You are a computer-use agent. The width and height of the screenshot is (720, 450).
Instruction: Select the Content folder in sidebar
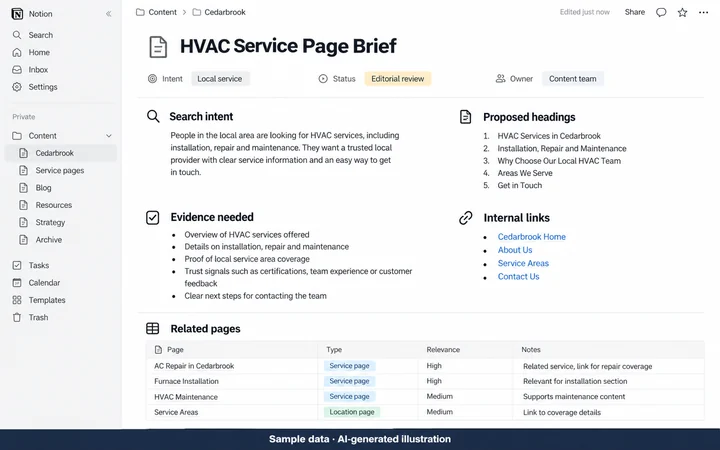coord(42,136)
